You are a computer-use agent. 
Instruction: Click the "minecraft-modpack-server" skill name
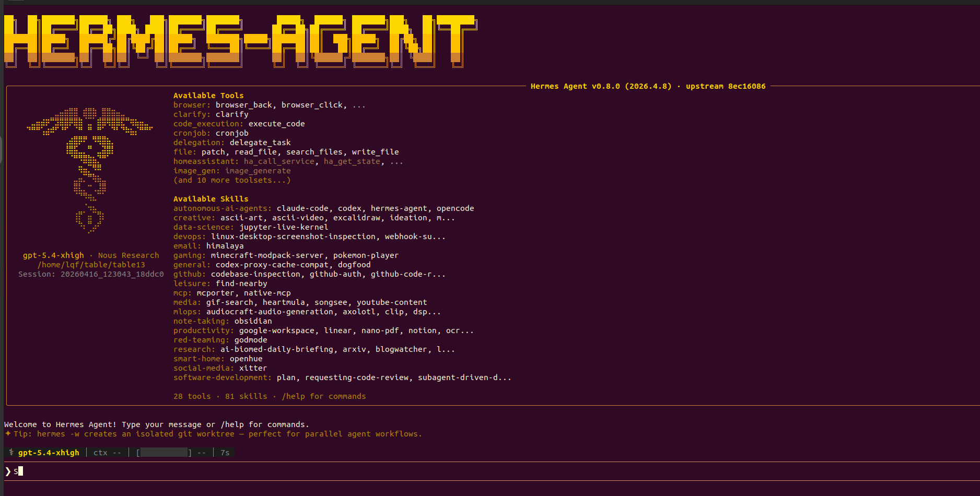[x=267, y=255]
